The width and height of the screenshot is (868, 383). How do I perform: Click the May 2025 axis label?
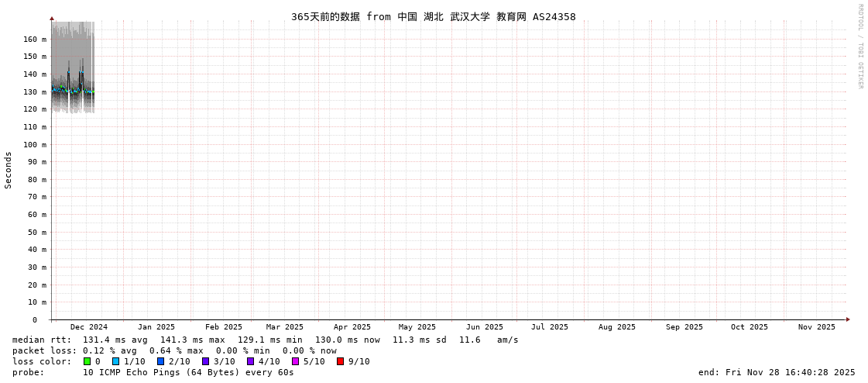point(417,327)
